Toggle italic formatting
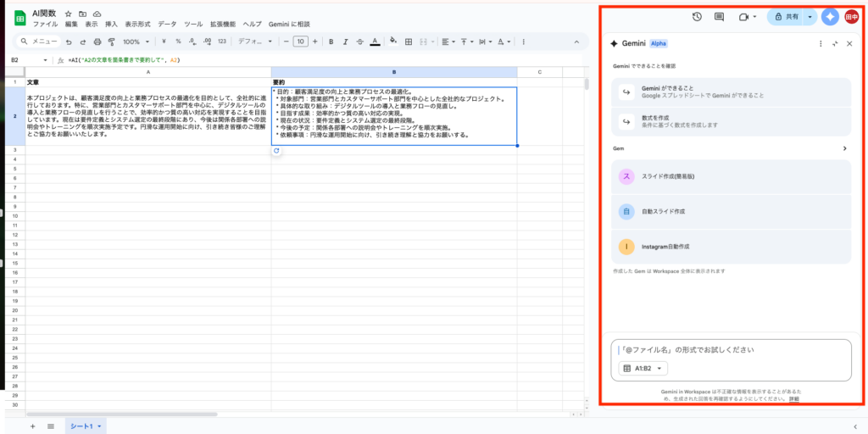Image resolution: width=868 pixels, height=434 pixels. click(345, 41)
